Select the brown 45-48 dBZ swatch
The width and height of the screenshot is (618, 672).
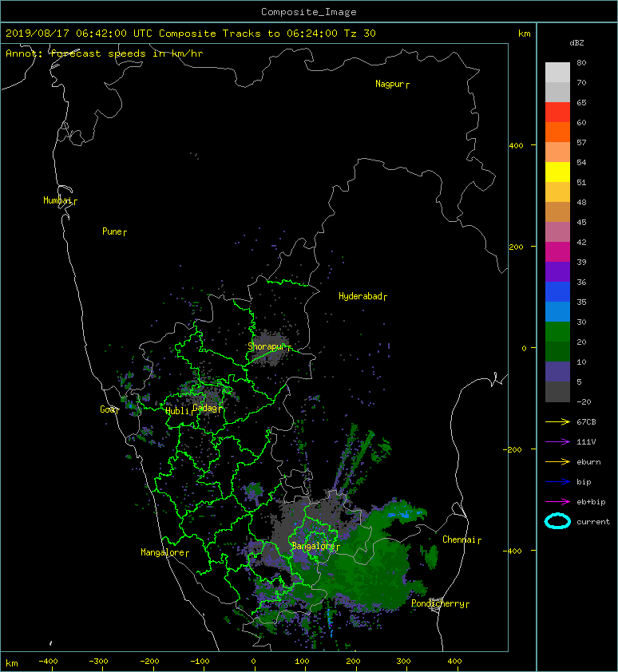[557, 212]
